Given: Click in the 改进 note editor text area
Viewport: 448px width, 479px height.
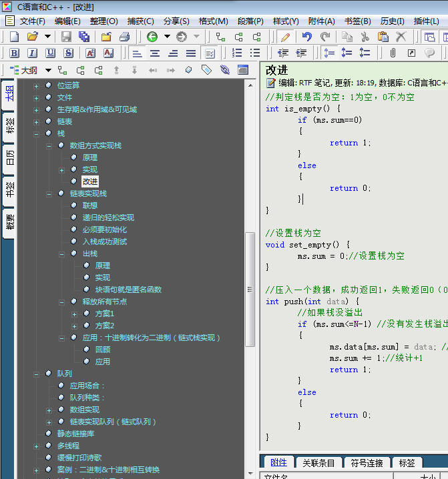Looking at the screenshot, I should click(x=355, y=270).
